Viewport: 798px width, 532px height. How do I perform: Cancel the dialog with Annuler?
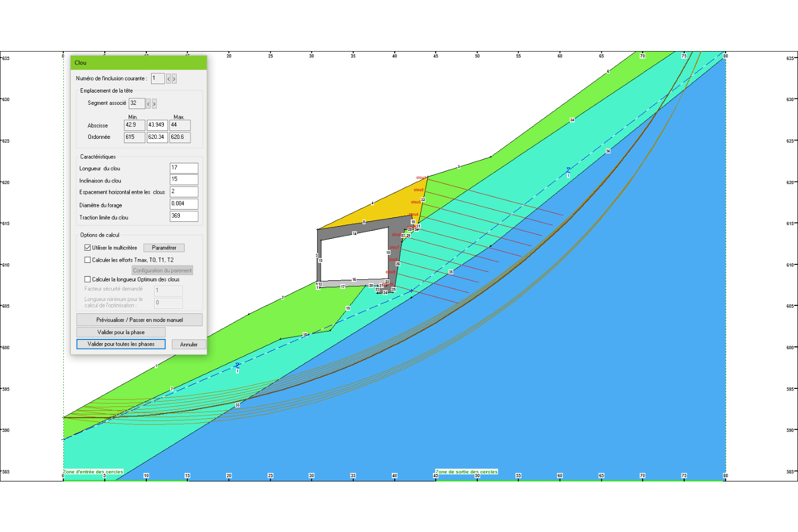coord(189,345)
